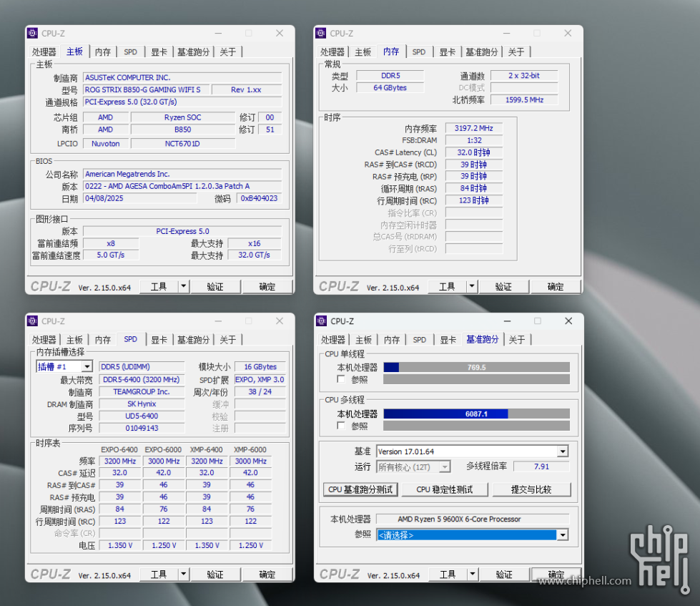Select 关于 tab in the benchmark window
Image resolution: width=700 pixels, height=606 pixels.
click(x=517, y=340)
